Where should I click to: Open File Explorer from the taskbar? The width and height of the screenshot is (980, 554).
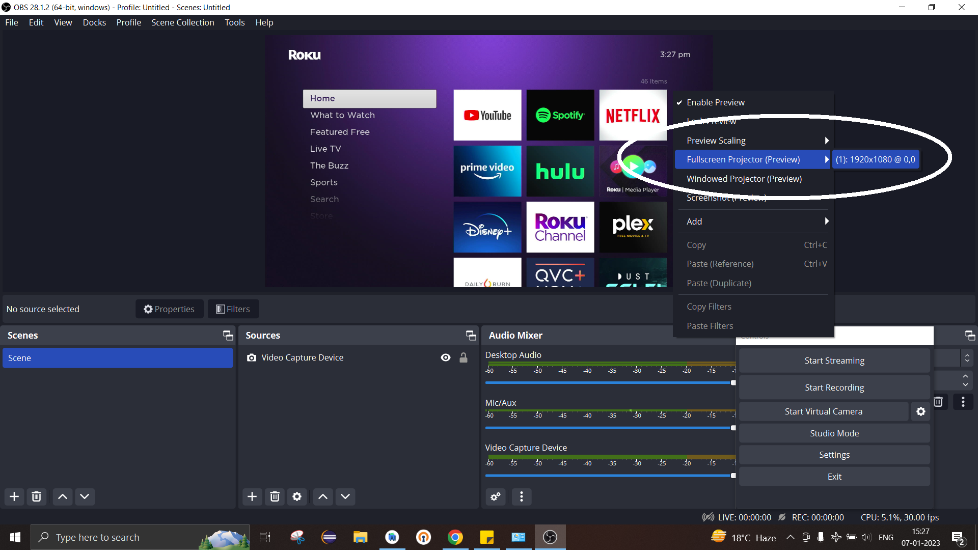click(361, 538)
